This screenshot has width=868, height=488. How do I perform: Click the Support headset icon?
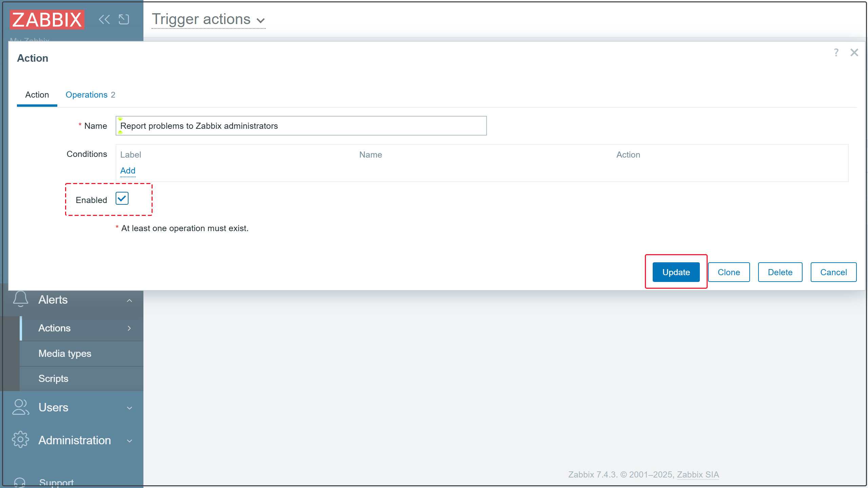[20, 482]
